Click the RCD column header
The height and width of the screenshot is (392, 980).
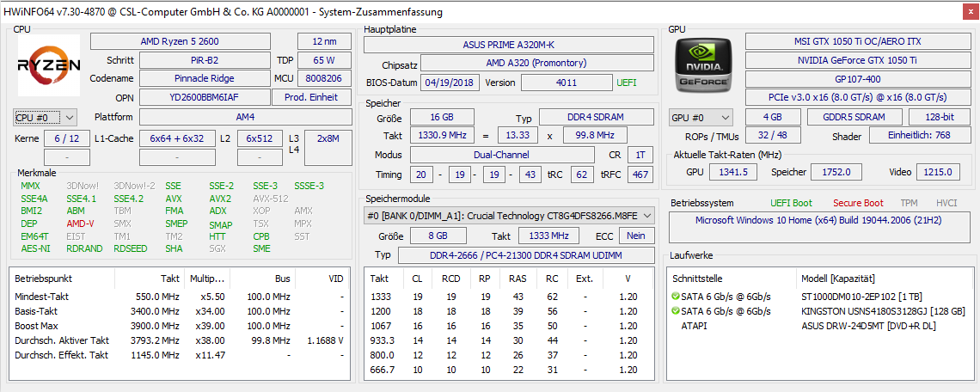(451, 279)
